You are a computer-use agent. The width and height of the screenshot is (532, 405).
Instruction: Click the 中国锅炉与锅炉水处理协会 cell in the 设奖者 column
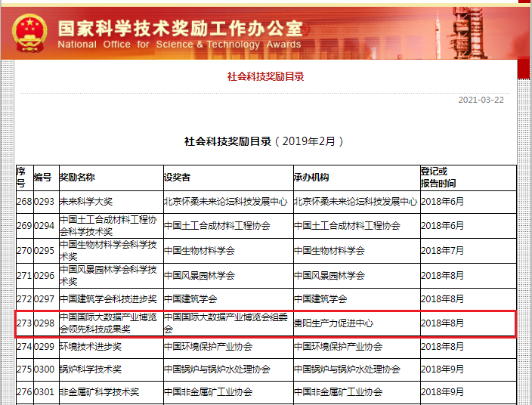point(217,369)
